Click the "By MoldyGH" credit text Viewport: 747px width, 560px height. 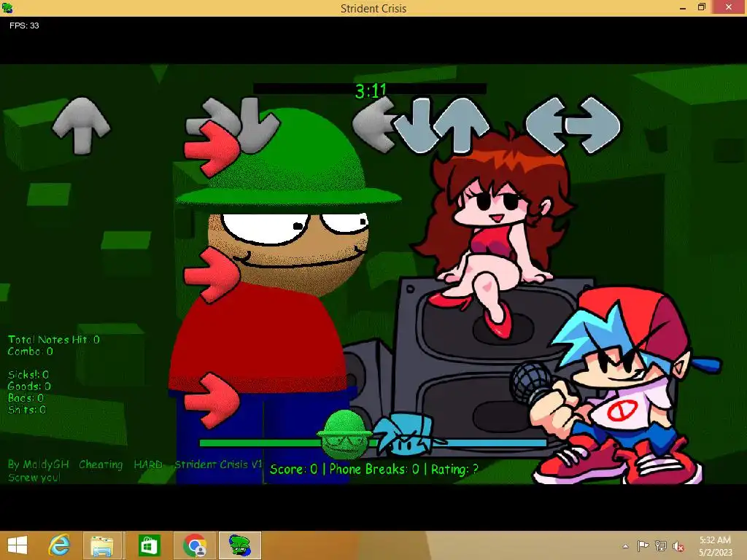pos(39,464)
